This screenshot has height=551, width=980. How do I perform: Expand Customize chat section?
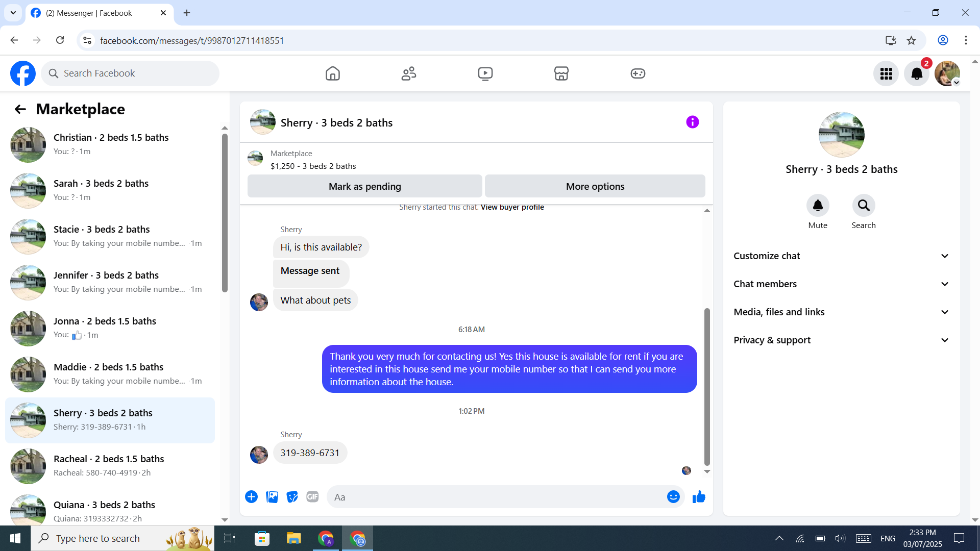(x=841, y=256)
